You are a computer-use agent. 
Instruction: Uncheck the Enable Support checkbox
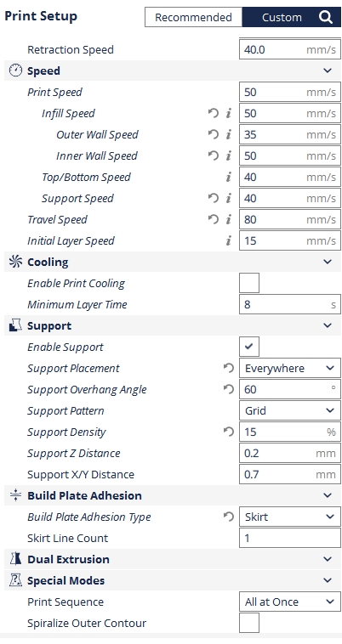point(249,347)
